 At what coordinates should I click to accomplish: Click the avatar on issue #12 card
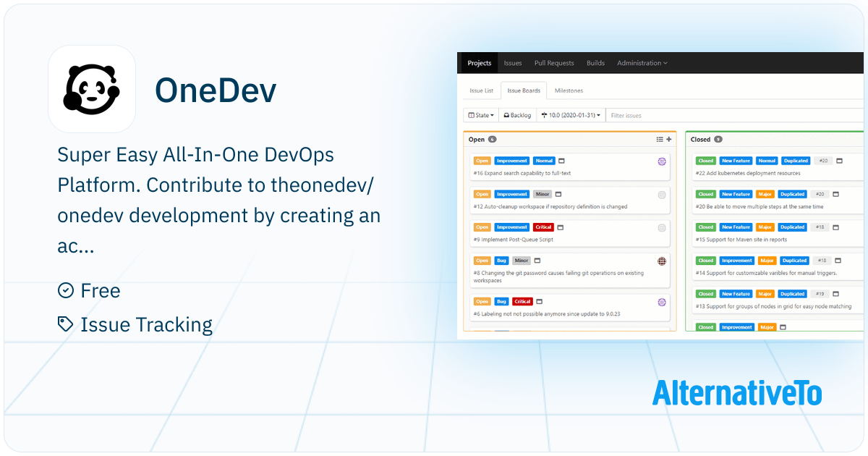tap(662, 195)
